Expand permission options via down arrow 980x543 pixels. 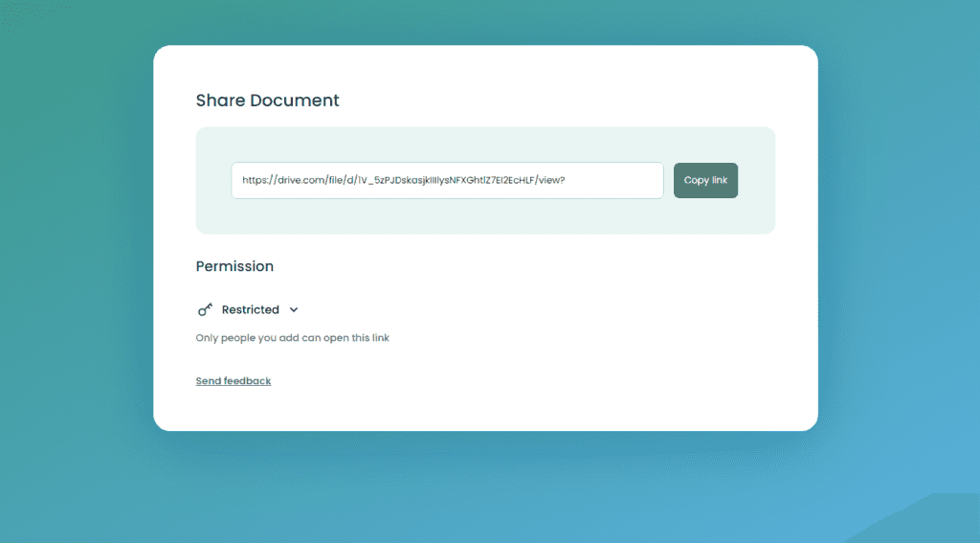pos(294,309)
